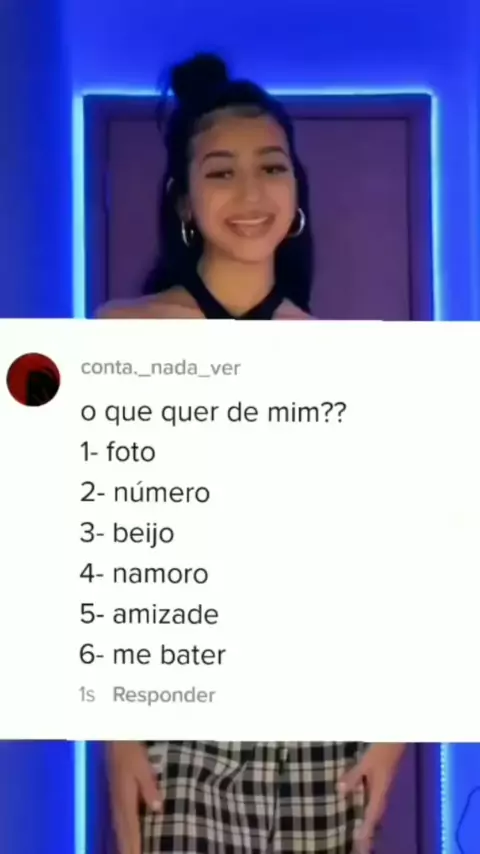Select the "5- amizade" option line
The image size is (480, 854).
(149, 614)
